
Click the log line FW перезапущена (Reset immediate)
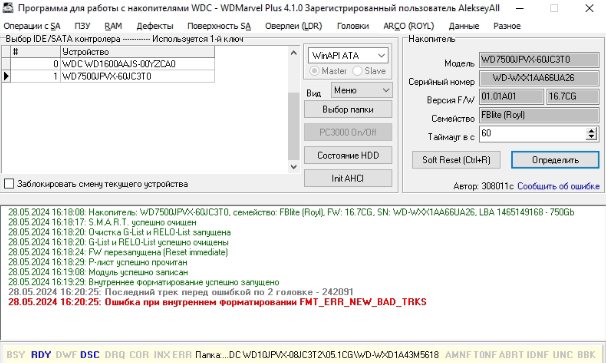(118, 252)
